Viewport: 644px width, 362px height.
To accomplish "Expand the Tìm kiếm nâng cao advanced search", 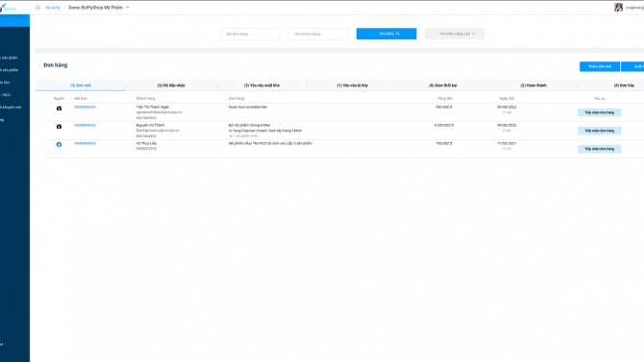I will pyautogui.click(x=455, y=34).
